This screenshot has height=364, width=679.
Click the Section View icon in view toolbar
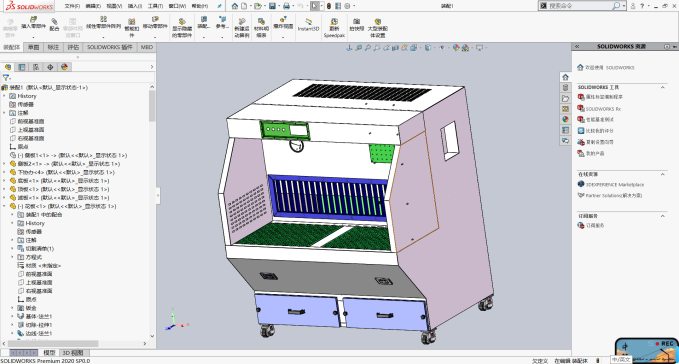[x=395, y=48]
